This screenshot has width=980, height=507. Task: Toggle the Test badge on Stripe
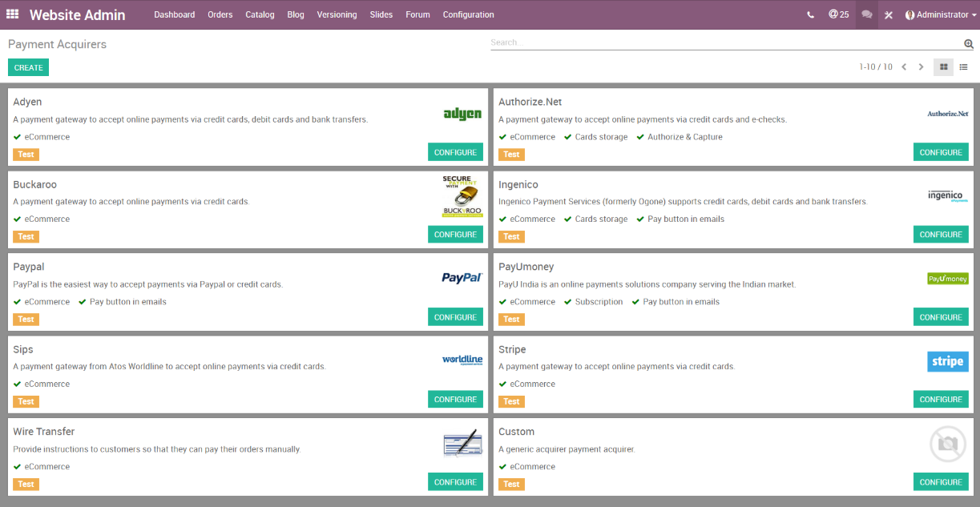coord(511,401)
